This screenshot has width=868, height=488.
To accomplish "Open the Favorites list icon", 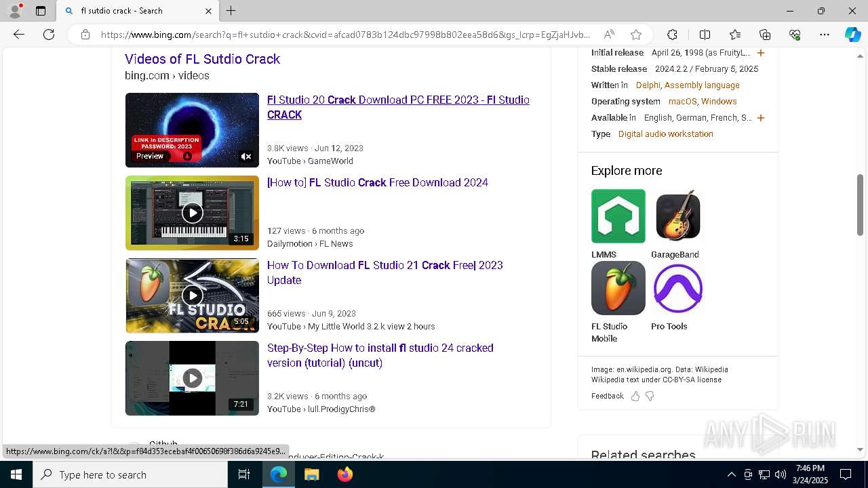I will click(x=735, y=35).
